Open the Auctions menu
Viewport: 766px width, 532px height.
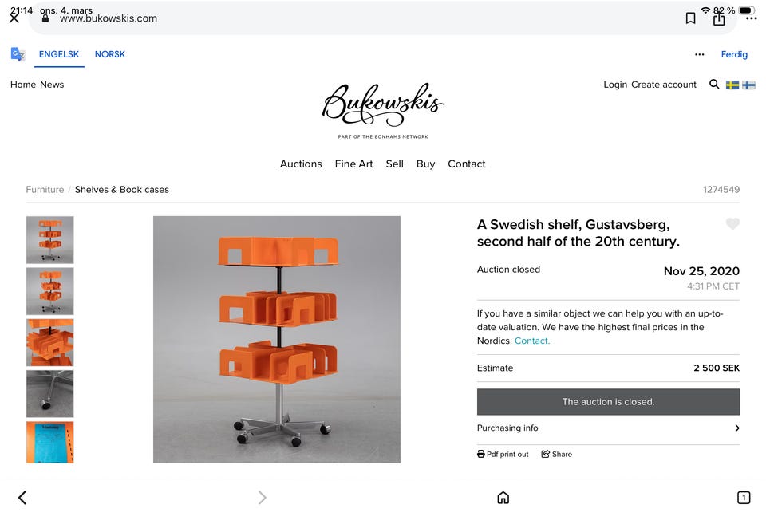301,164
